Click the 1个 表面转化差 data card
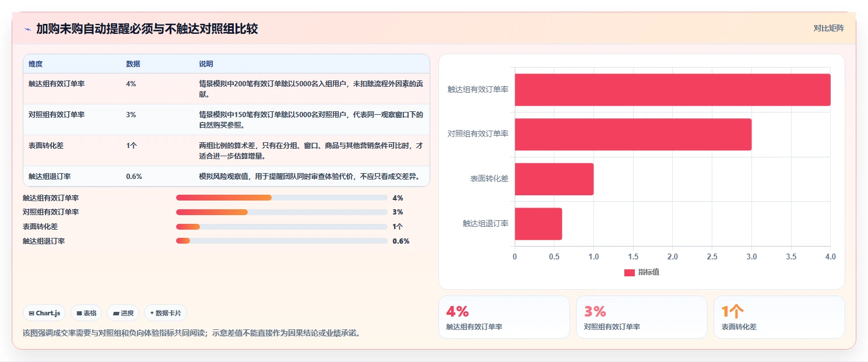Screen dimensions: 868x362 (779, 317)
